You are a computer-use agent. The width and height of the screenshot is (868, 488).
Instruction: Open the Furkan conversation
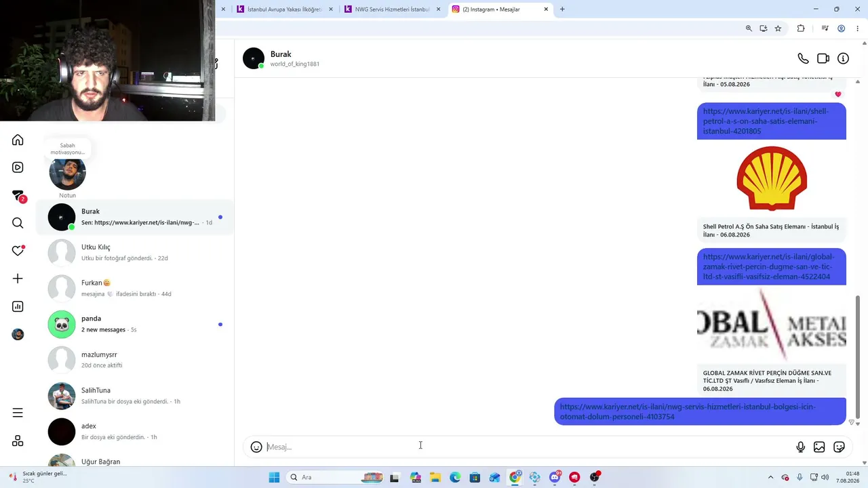coord(135,288)
